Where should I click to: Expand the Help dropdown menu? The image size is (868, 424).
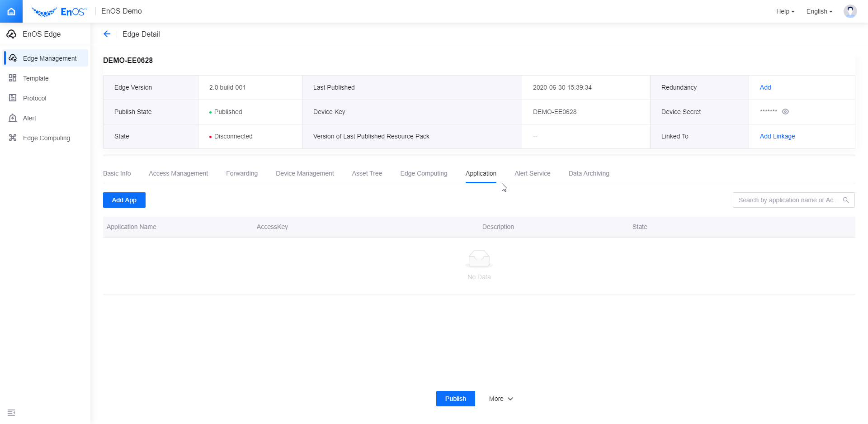(x=785, y=11)
